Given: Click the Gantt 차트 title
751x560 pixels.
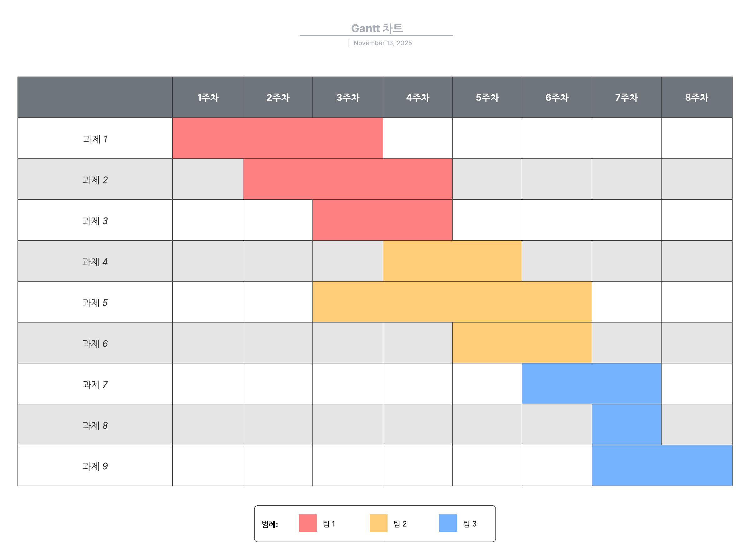Looking at the screenshot, I should click(377, 28).
